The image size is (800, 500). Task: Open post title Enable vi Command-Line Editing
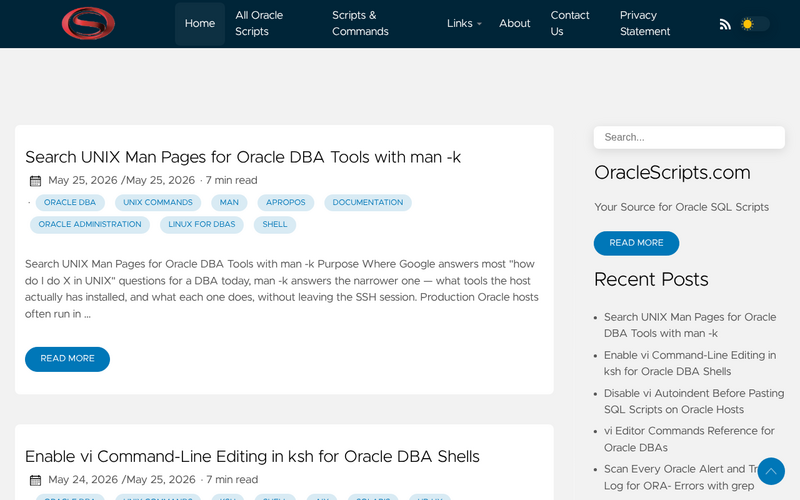pos(252,456)
